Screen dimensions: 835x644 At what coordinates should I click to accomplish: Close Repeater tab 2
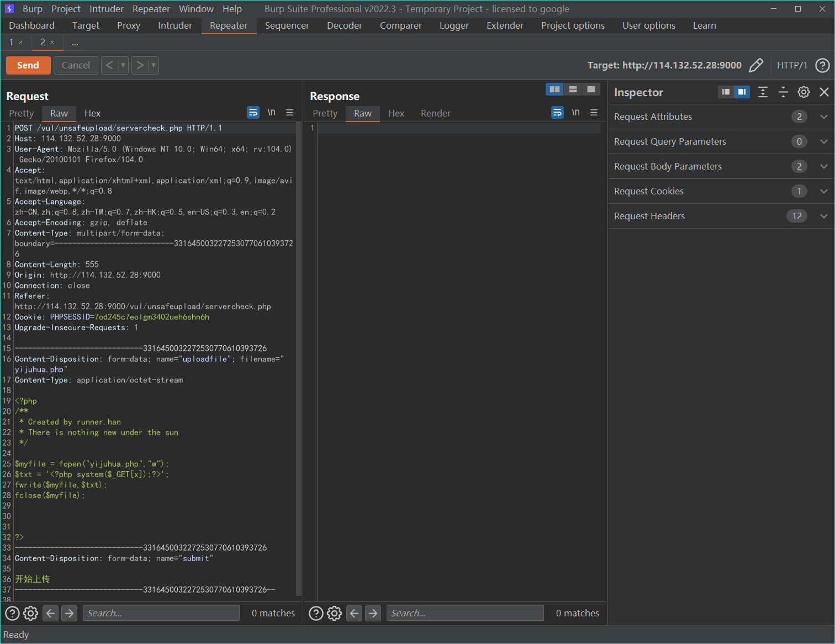click(x=52, y=43)
